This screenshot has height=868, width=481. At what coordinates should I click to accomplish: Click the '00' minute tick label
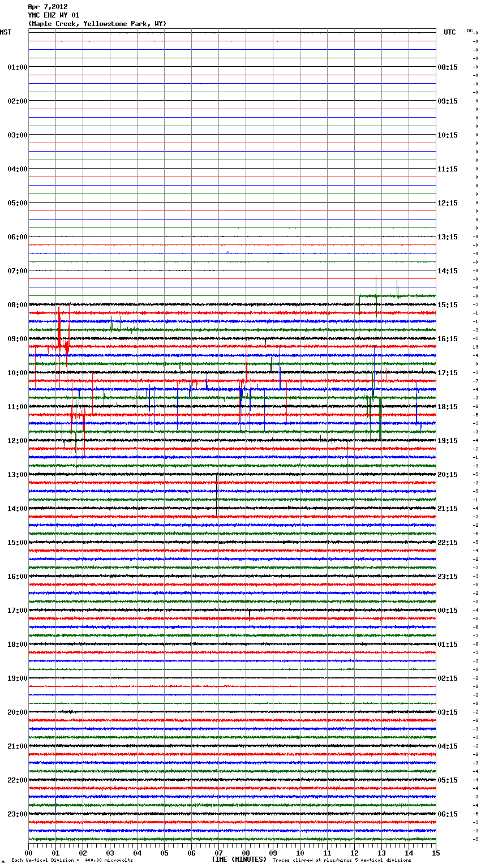coord(28,853)
